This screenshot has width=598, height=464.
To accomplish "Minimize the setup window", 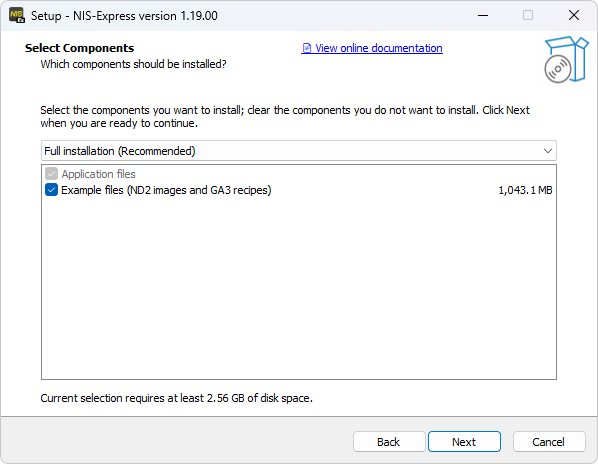I will [x=483, y=16].
